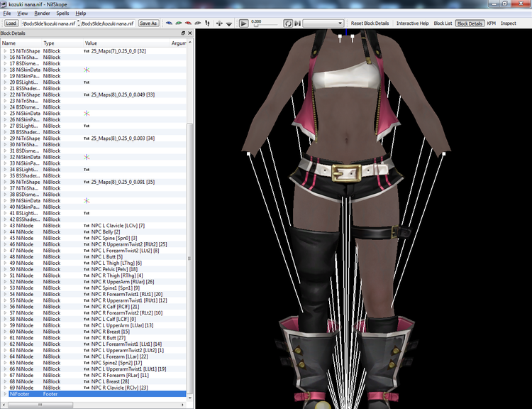The height and width of the screenshot is (409, 532).
Task: Expand the 15 NiTriShape block
Action: (x=5, y=51)
